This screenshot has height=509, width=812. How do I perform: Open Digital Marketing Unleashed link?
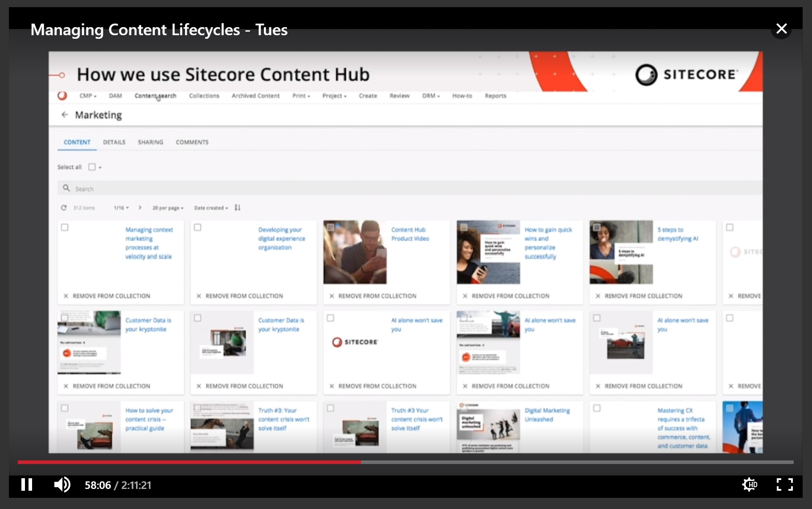547,415
